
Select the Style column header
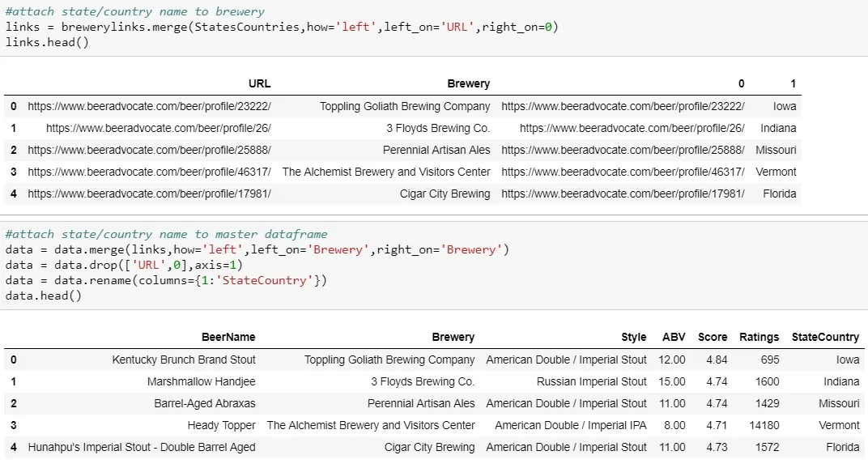(634, 337)
